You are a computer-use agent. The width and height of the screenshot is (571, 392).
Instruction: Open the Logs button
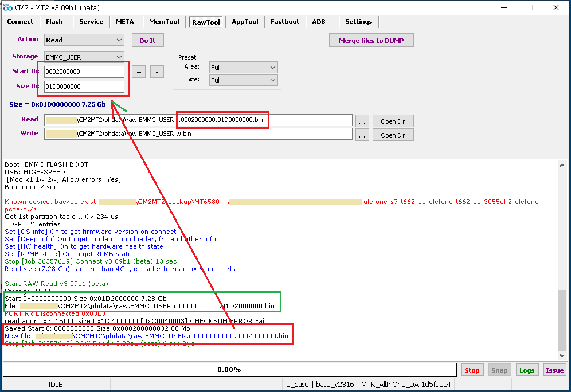click(527, 370)
